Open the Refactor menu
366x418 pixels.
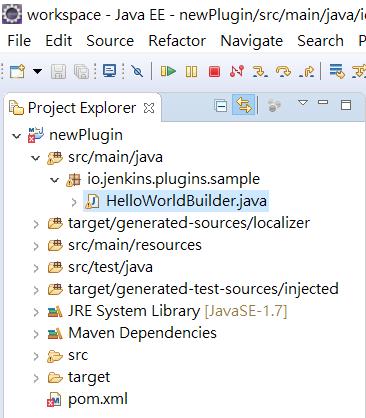177,41
